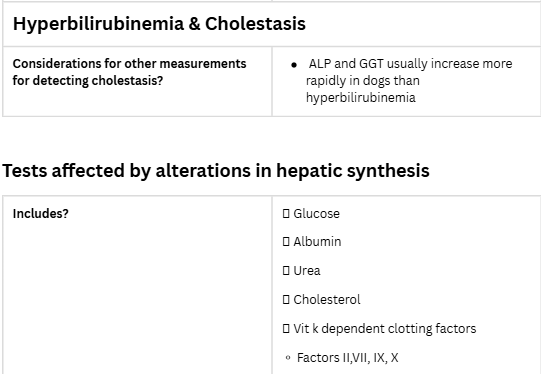Click the Hyperbilirubinemia & Cholestasis heading
Image resolution: width=541 pixels, height=374 pixels.
[159, 24]
